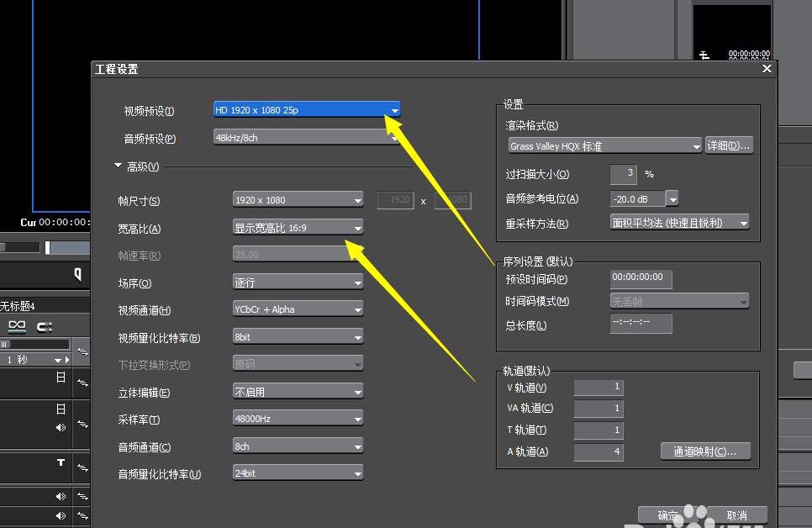
Task: Click the 时间码模式 disabled dropdown
Action: (x=679, y=301)
